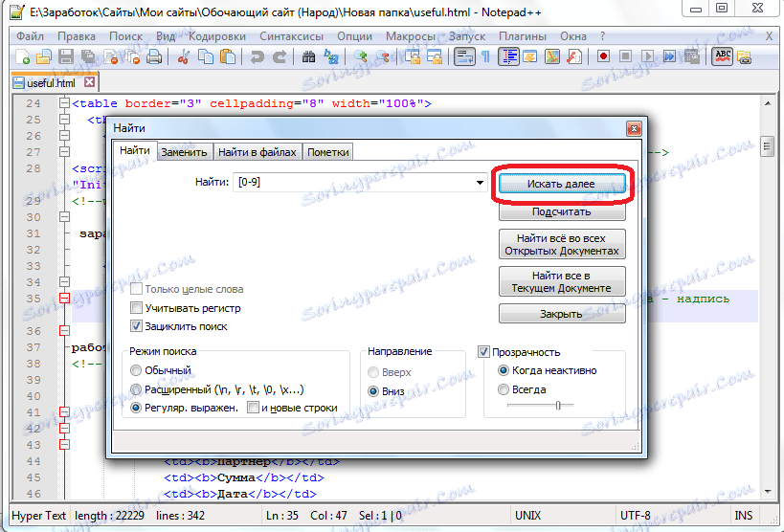Click the Stop Recording macro icon
The height and width of the screenshot is (532, 784).
pos(625,57)
